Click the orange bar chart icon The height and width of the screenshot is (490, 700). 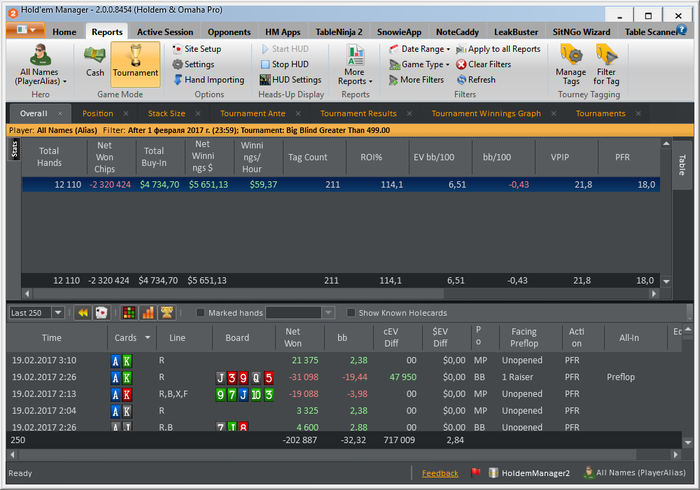[x=148, y=313]
